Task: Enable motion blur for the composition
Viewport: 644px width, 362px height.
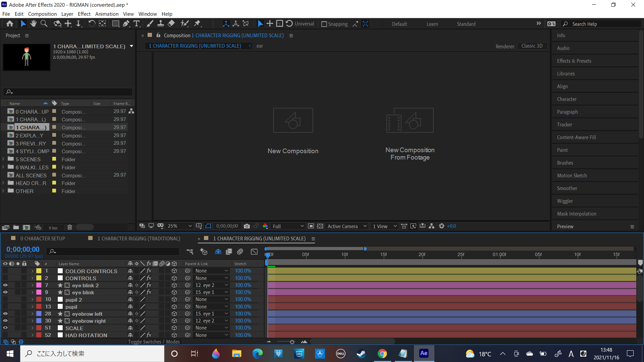Action: point(240,252)
